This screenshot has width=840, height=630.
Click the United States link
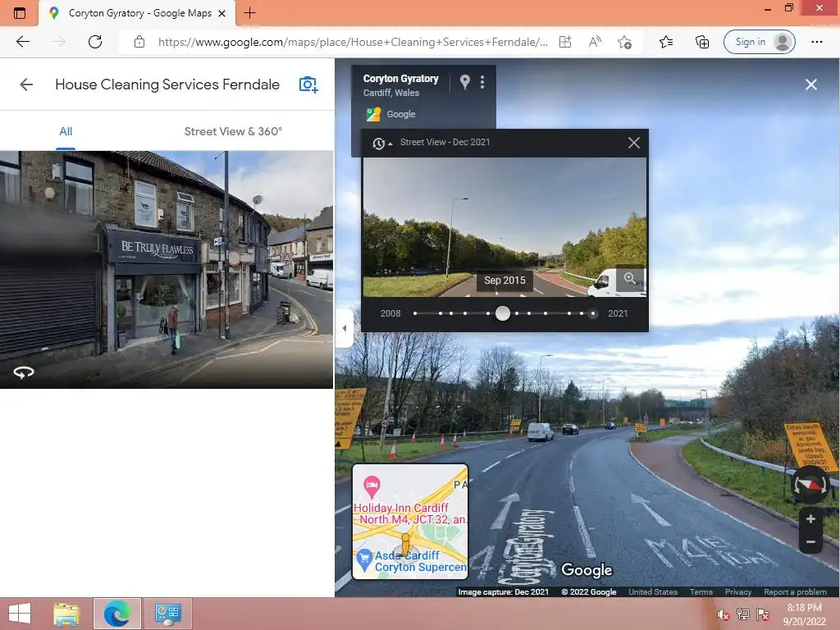click(x=652, y=592)
